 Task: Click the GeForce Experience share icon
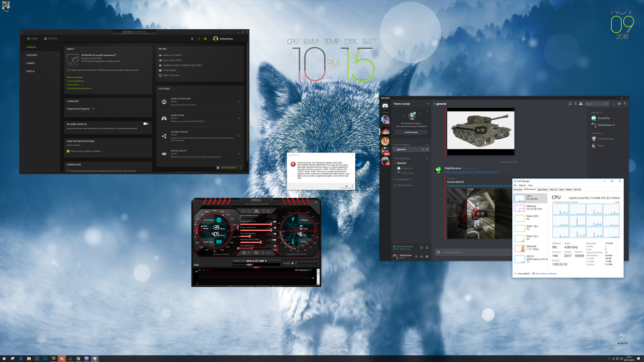198,39
